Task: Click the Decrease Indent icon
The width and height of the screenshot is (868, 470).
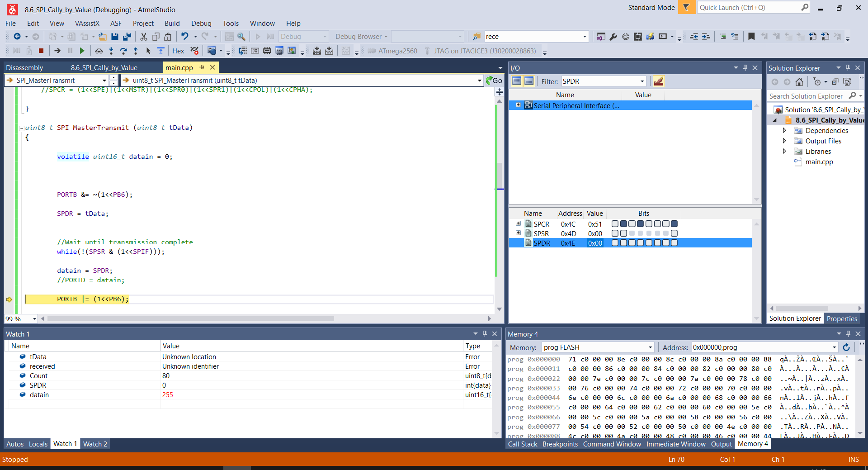Action: pyautogui.click(x=694, y=37)
